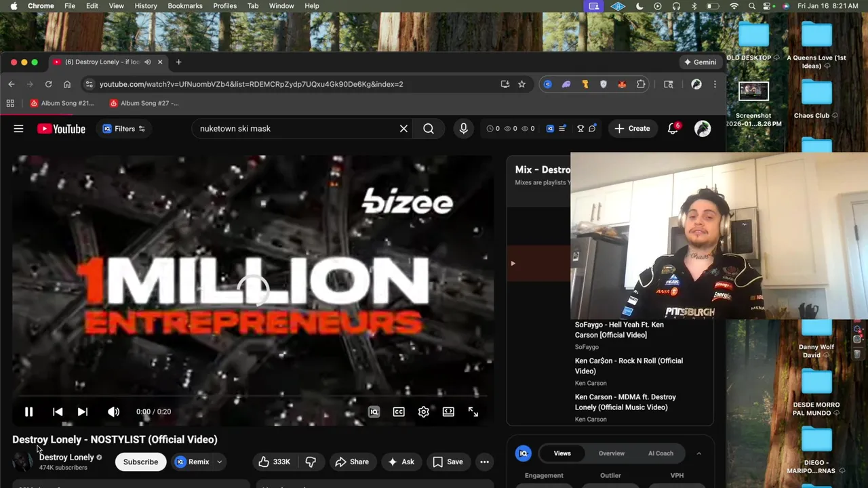
Task: Open the History menu in menu bar
Action: (146, 6)
